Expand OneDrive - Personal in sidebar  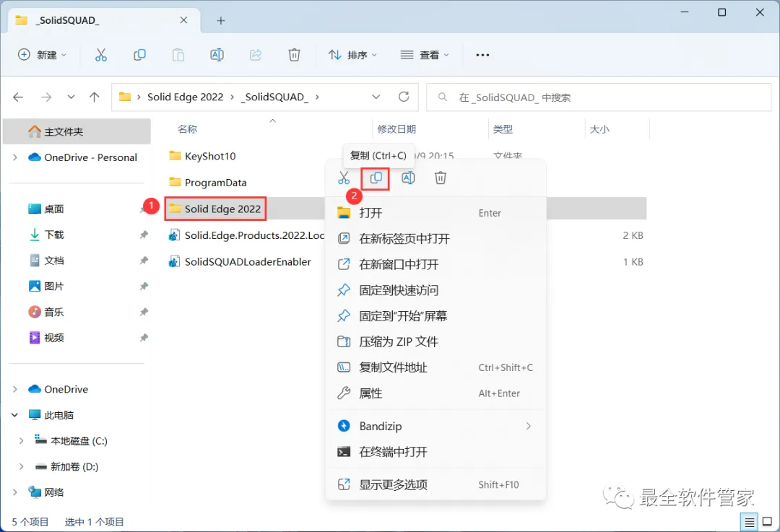tap(15, 157)
